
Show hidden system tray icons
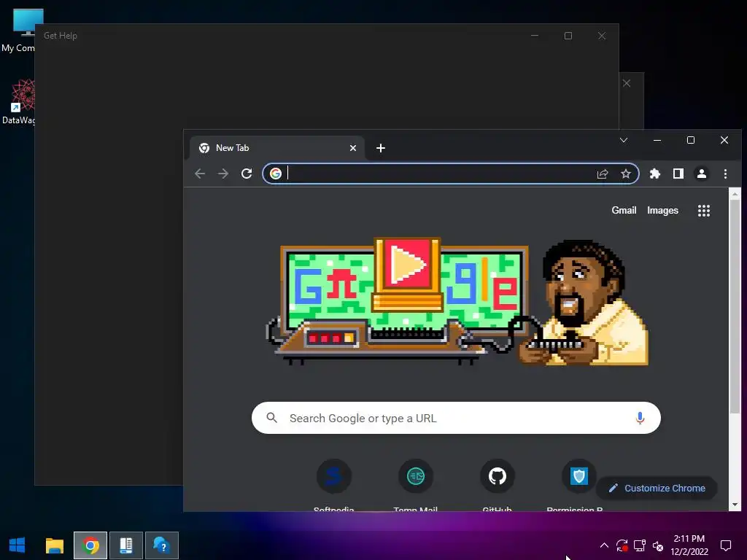tap(603, 545)
